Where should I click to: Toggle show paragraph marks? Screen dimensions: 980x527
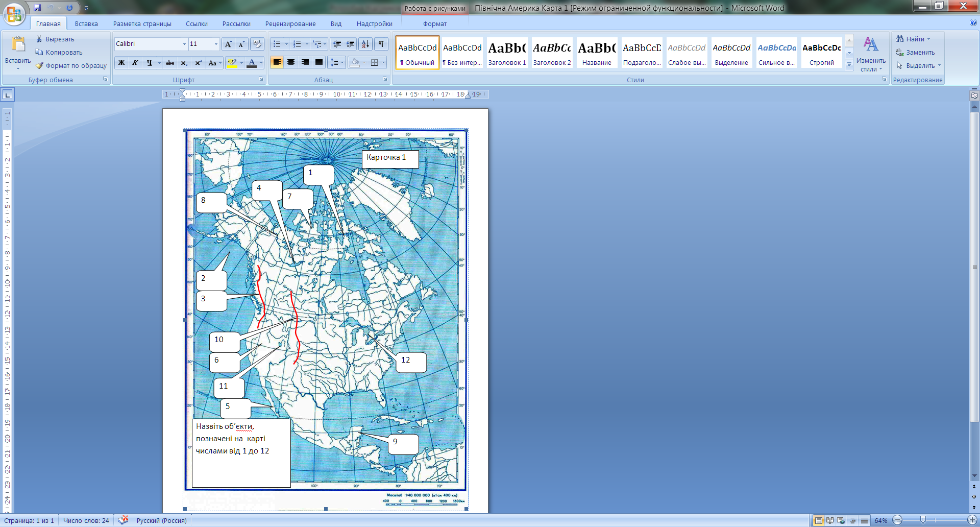click(381, 44)
